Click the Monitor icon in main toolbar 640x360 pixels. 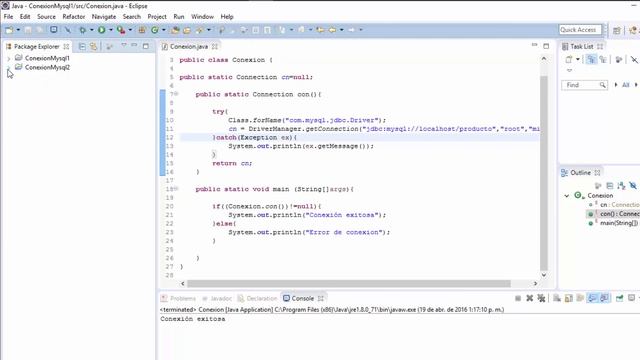(x=53, y=30)
